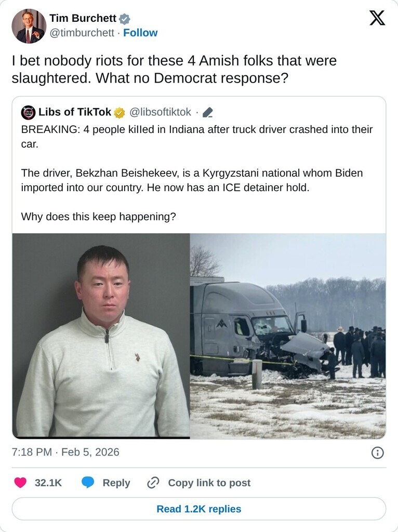This screenshot has width=398, height=532.
Task: Click the edit pencil icon in the quoted post
Action: coord(208,112)
